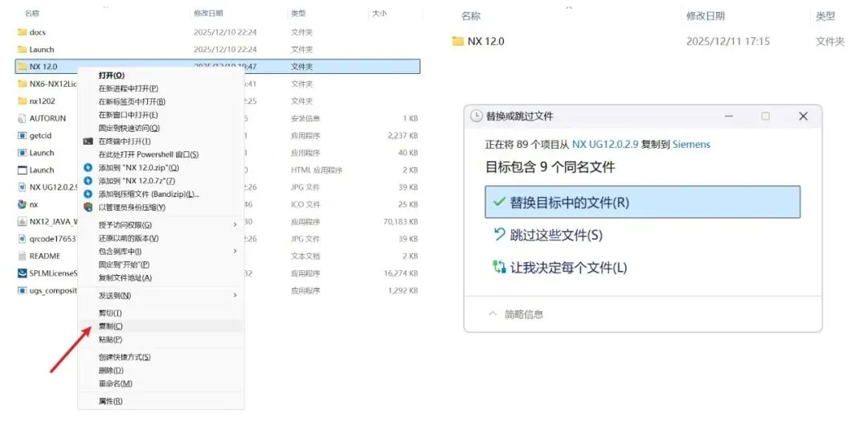The image size is (868, 423).
Task: Click the NX6-NX12Lic folder icon
Action: [23, 84]
